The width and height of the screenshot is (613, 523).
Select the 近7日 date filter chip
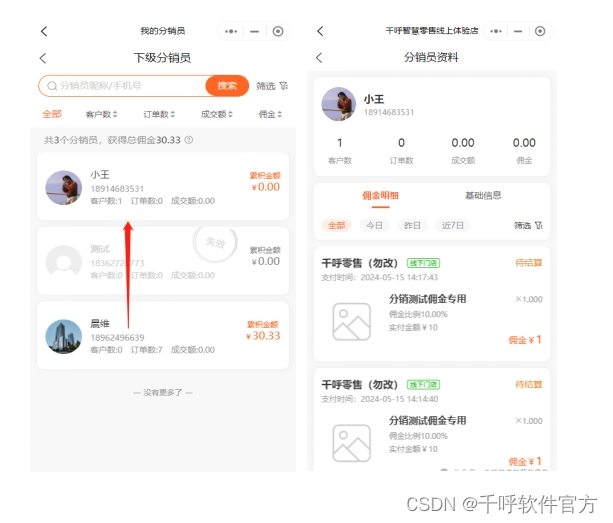click(453, 226)
